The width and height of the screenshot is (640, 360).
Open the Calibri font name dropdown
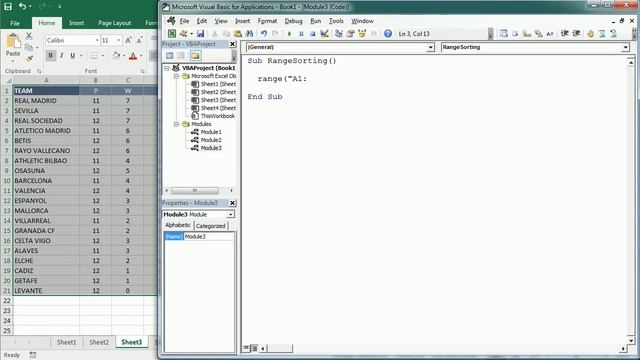pos(97,40)
